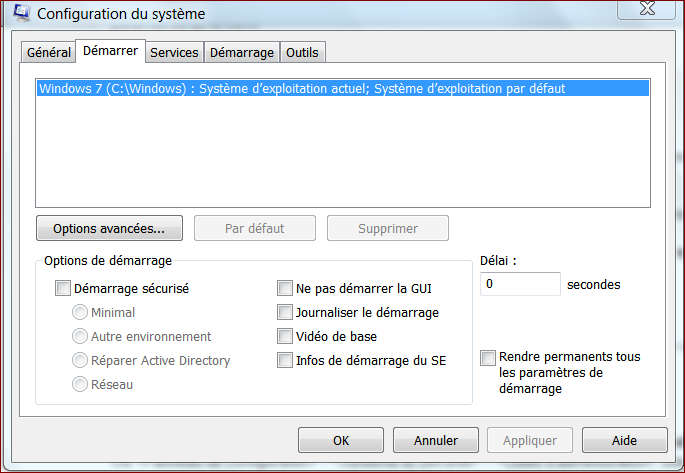The width and height of the screenshot is (685, 473).
Task: Open Options avancées settings
Action: pos(109,228)
